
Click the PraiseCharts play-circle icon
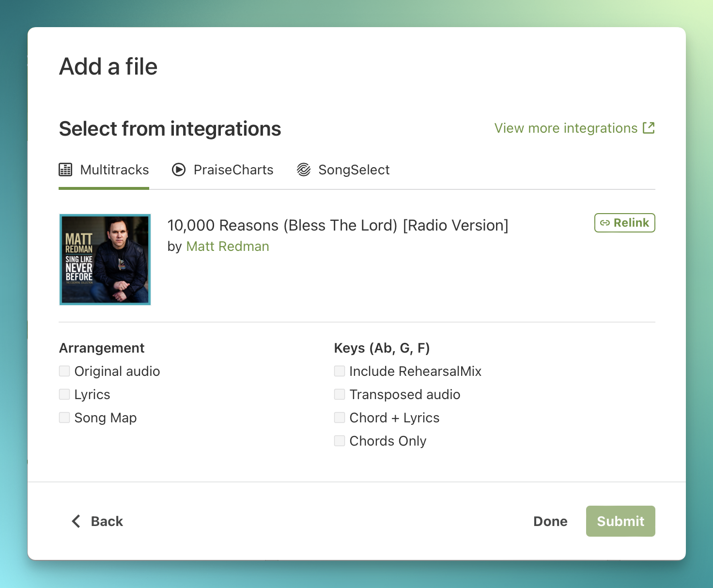(x=179, y=170)
